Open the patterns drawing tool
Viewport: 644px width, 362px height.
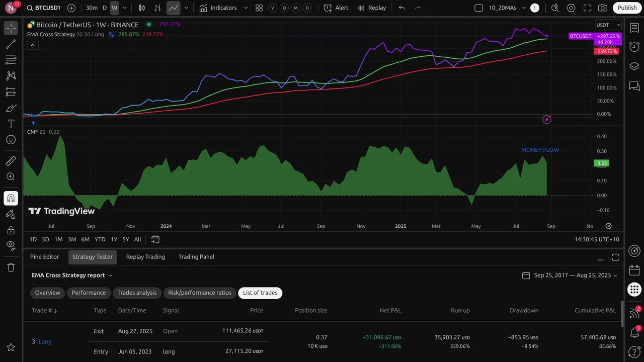tap(11, 76)
